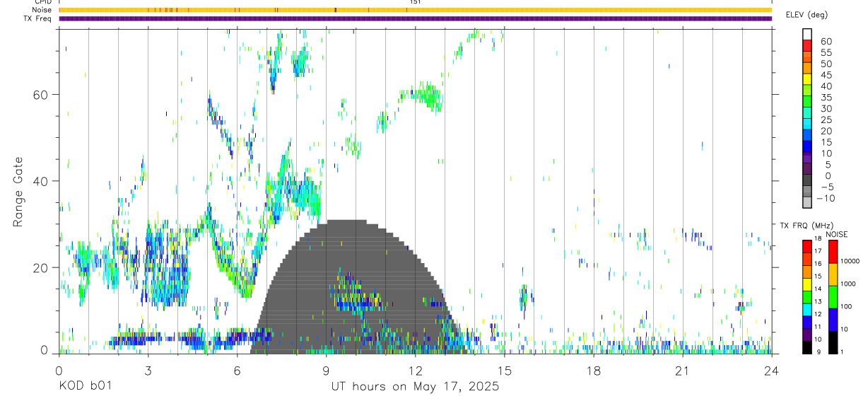Click the NOISE colorbar label '100'
This screenshot has height=401, width=868.
848,306
